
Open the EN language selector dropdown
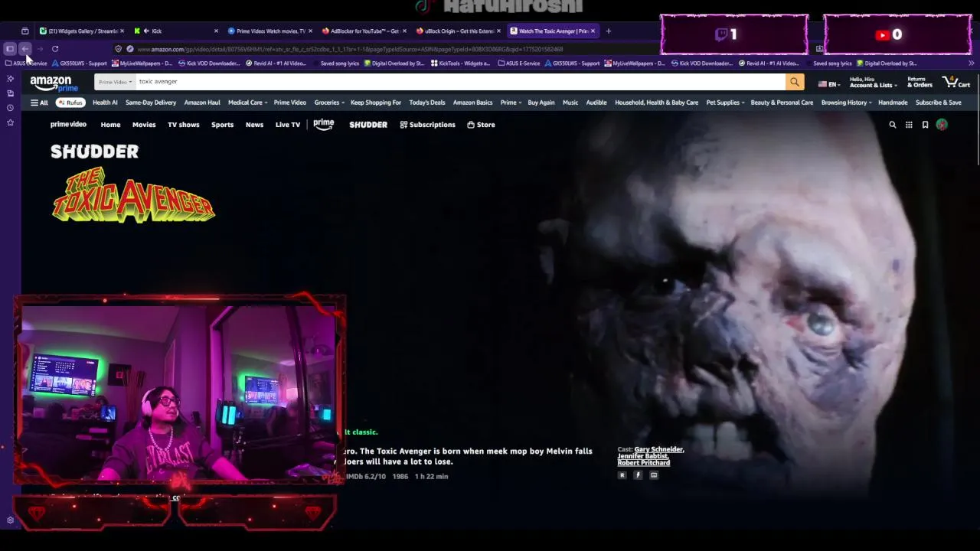coord(828,84)
